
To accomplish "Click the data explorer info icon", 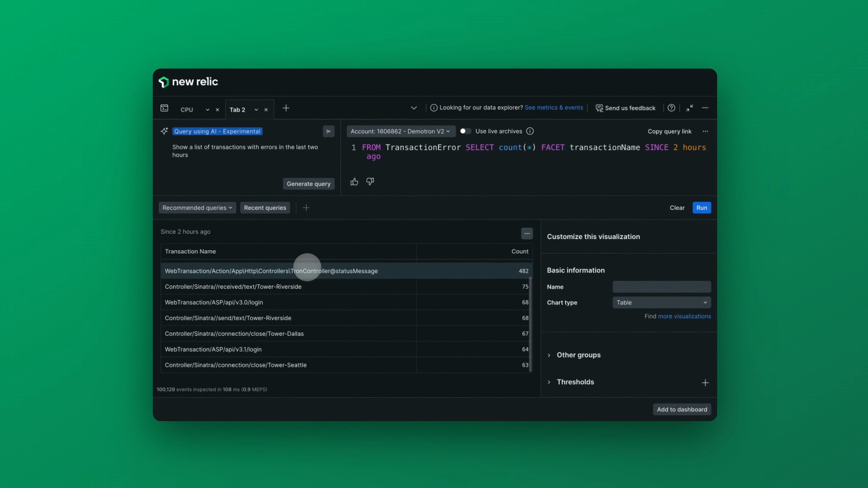I will click(x=434, y=108).
